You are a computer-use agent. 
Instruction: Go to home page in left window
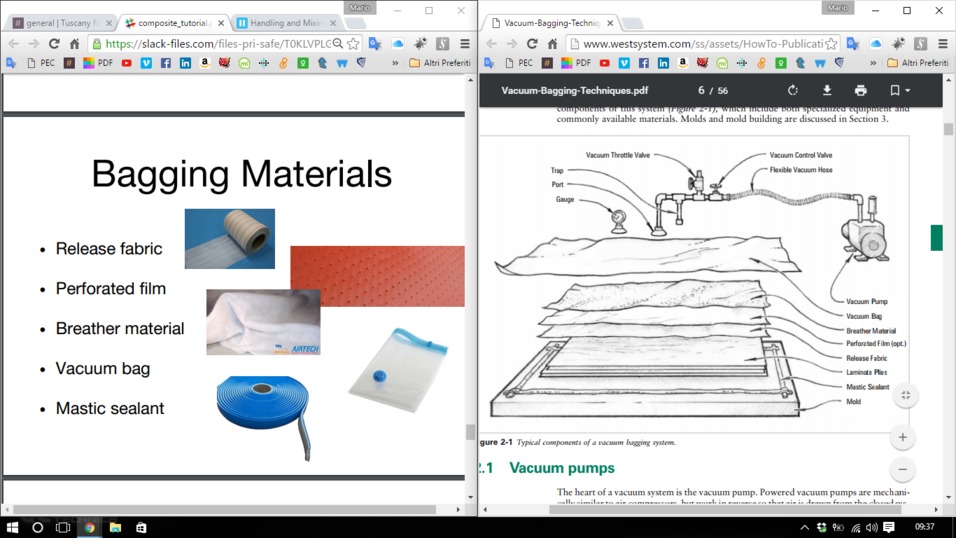pyautogui.click(x=74, y=43)
